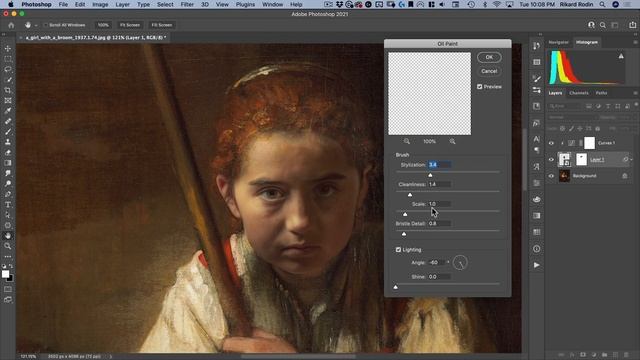Select the Frame tool
Viewport: 640px width, 360px height.
pos(8,100)
